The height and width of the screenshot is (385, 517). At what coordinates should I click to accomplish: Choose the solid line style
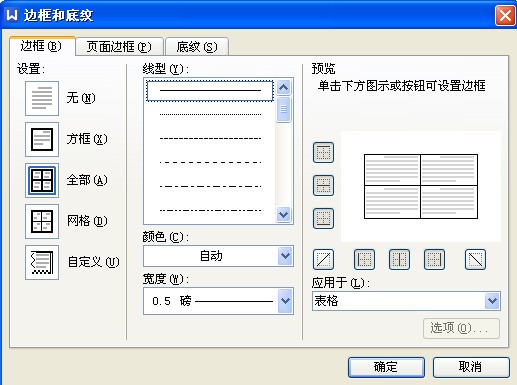(210, 90)
